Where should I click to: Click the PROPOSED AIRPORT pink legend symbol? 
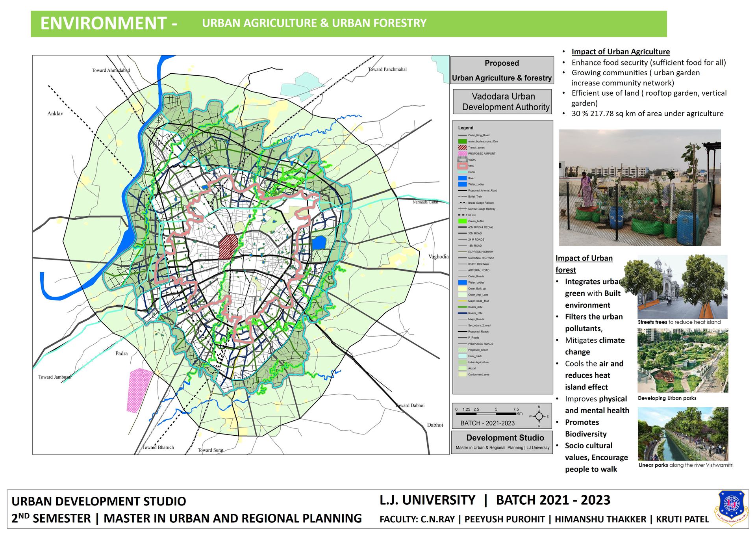point(462,154)
